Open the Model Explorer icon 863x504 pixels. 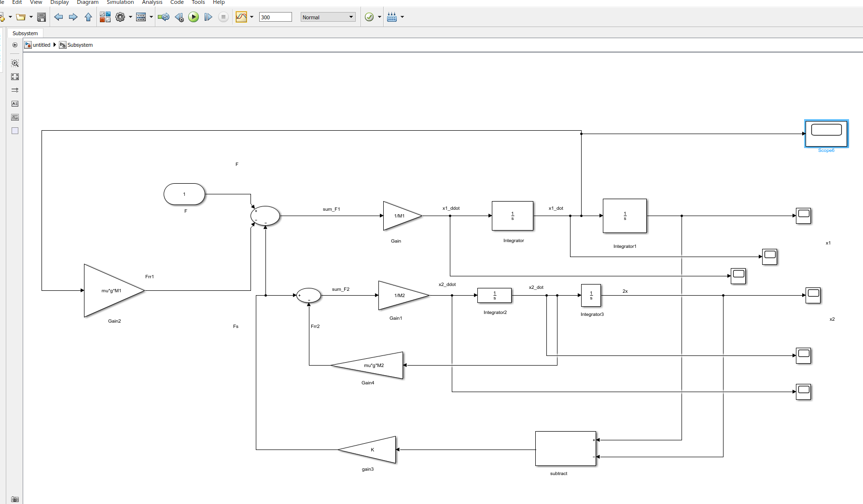click(141, 17)
